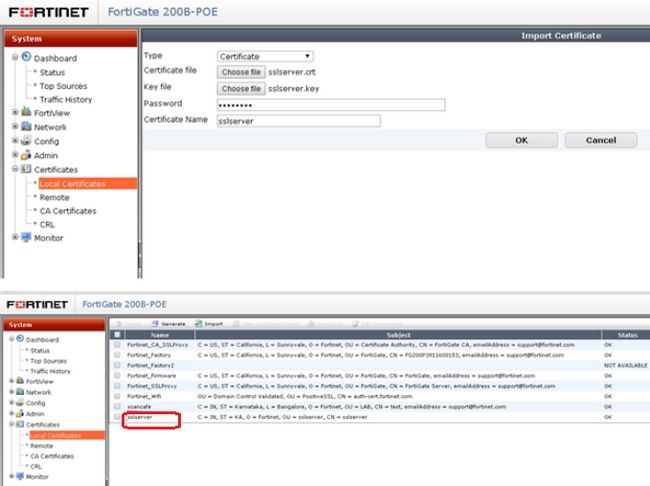
Task: Click the Subject column header
Action: point(398,335)
